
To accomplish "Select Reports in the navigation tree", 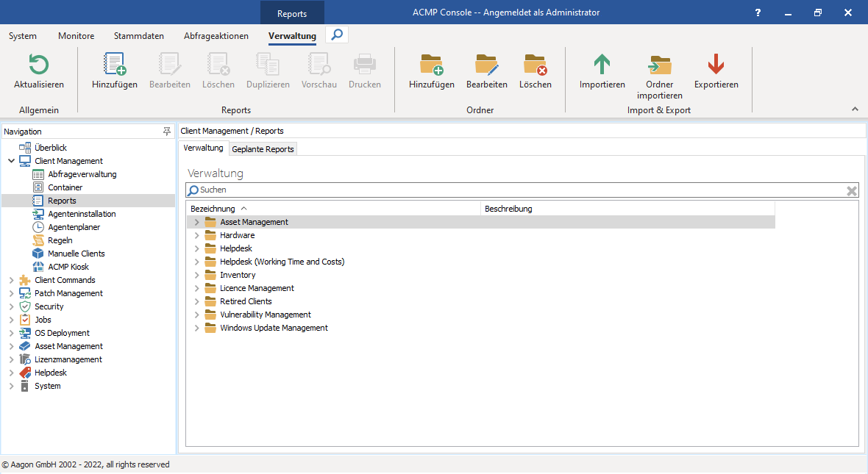I will click(x=62, y=201).
